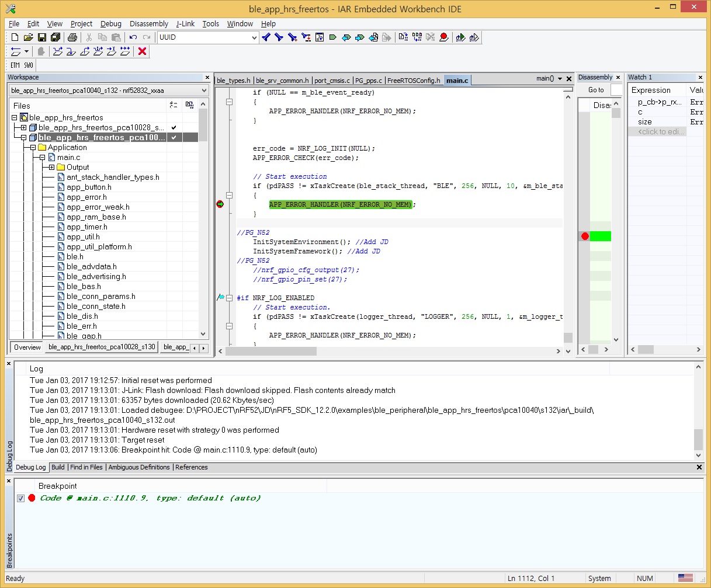Collapse the Application folder node

33,148
